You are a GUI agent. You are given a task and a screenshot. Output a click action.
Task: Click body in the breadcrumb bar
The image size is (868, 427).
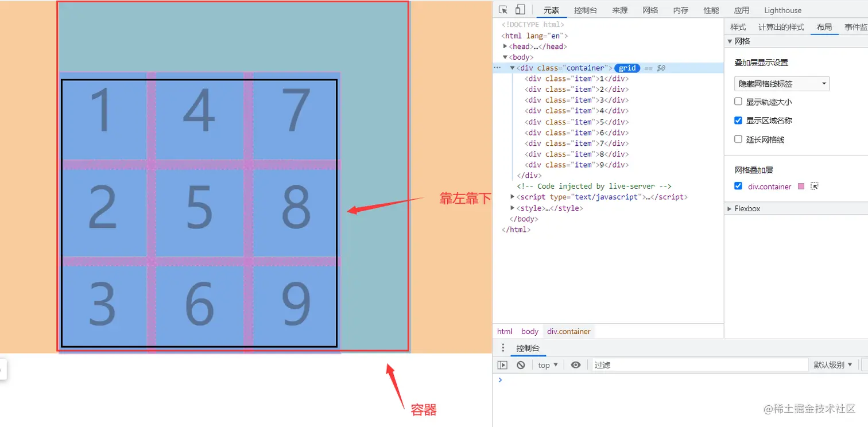coord(530,331)
